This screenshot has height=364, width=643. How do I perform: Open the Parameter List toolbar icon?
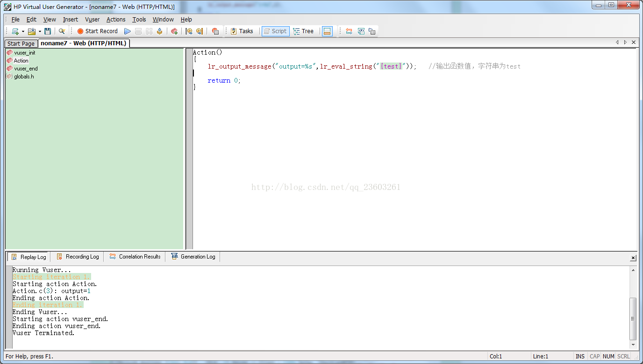[x=361, y=31]
